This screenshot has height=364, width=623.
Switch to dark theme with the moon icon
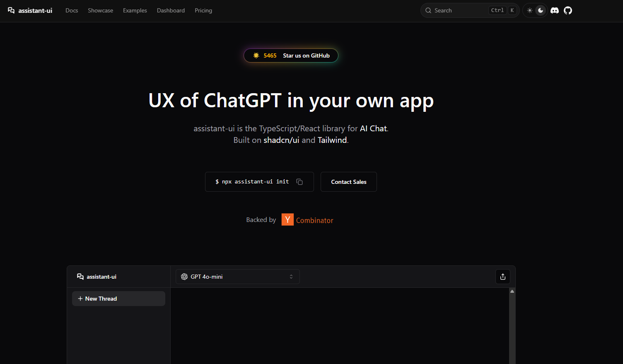click(x=541, y=10)
